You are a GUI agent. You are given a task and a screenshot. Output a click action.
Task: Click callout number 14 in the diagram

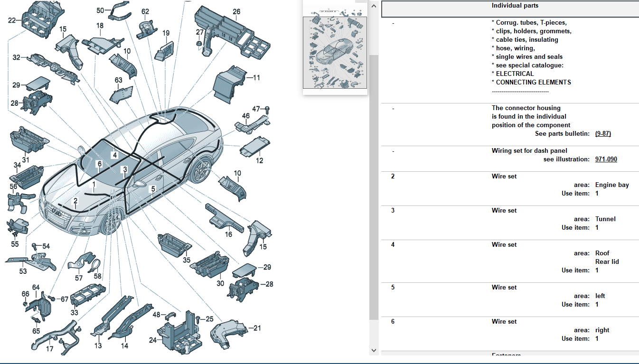point(124,345)
